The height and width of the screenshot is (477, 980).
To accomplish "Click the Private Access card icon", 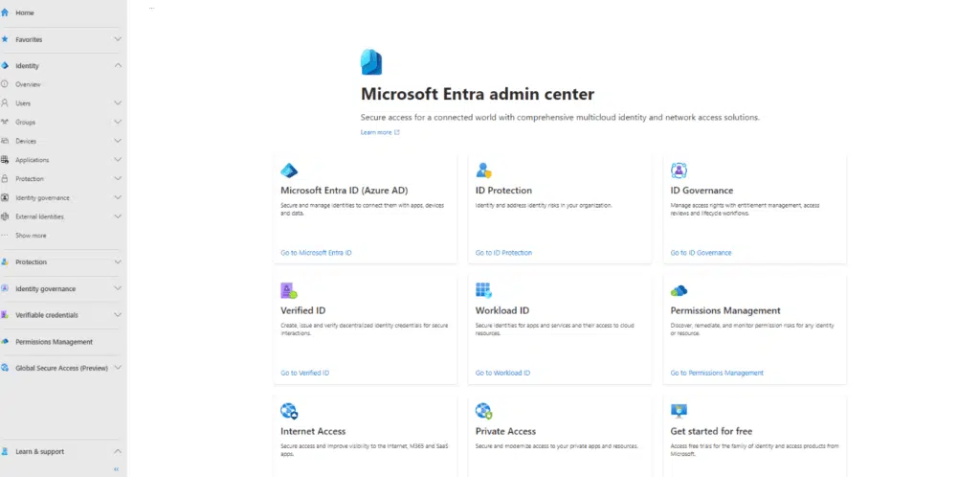I will click(483, 411).
